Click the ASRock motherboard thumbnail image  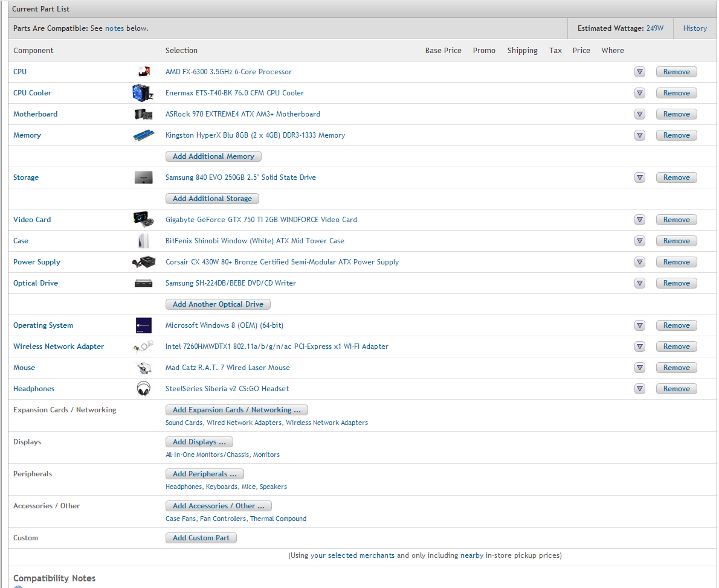(143, 113)
